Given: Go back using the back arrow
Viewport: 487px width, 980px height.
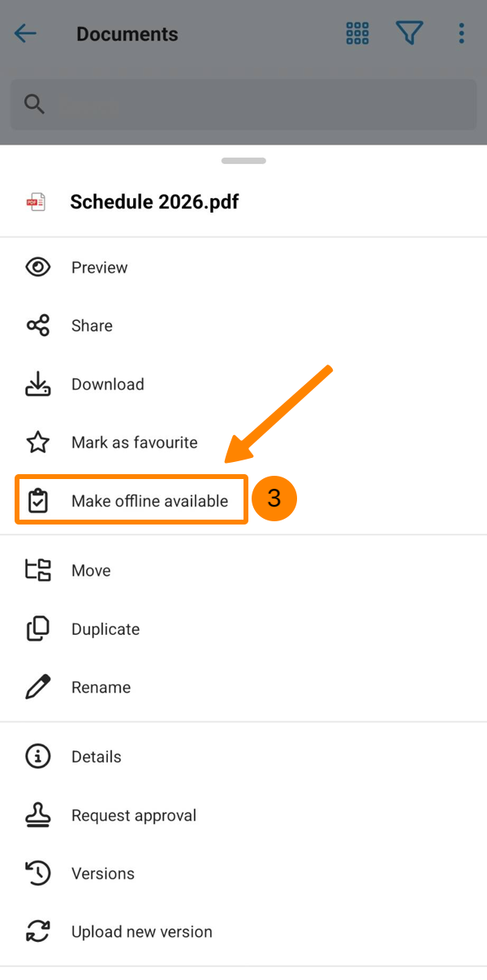Looking at the screenshot, I should (x=25, y=33).
